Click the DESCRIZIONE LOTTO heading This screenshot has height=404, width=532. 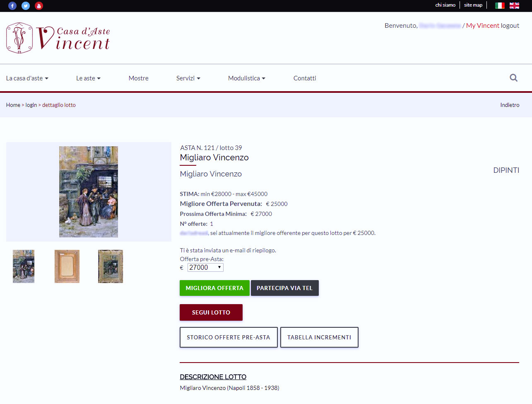(x=213, y=377)
